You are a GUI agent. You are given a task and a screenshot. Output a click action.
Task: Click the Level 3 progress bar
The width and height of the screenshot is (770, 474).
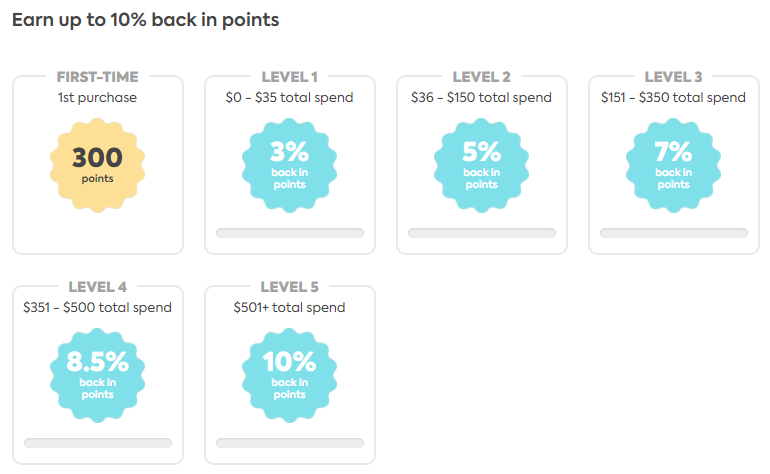click(673, 233)
